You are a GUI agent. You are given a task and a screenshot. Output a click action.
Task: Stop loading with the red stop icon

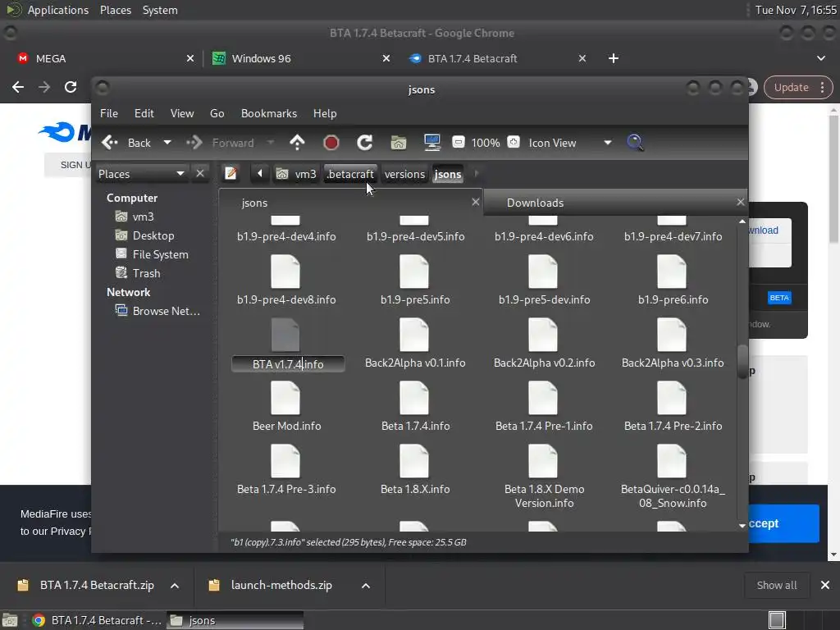click(331, 143)
